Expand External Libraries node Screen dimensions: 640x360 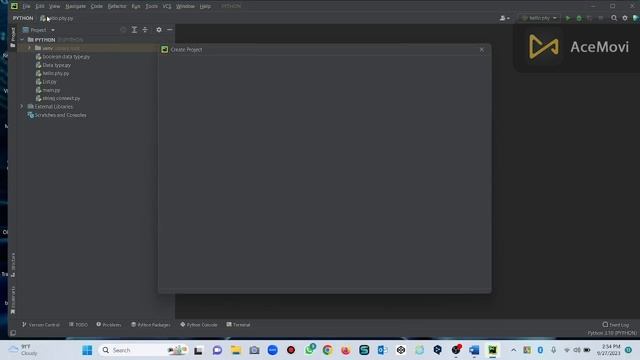coord(22,107)
